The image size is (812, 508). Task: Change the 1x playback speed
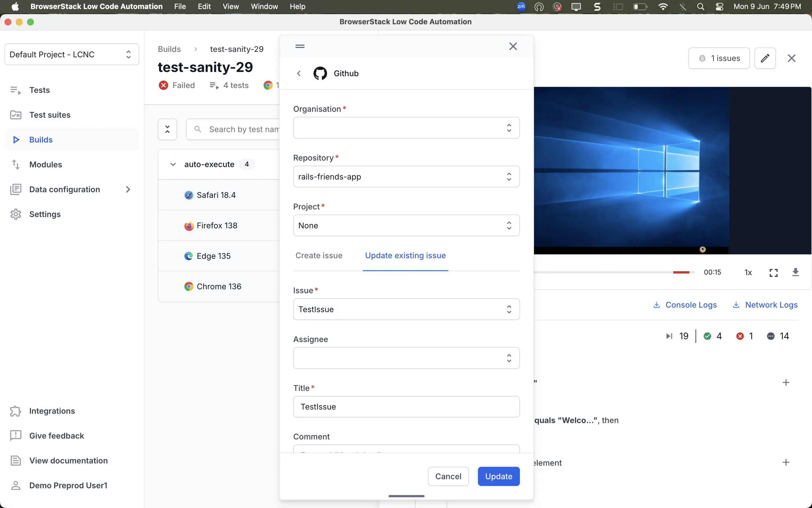pos(748,272)
